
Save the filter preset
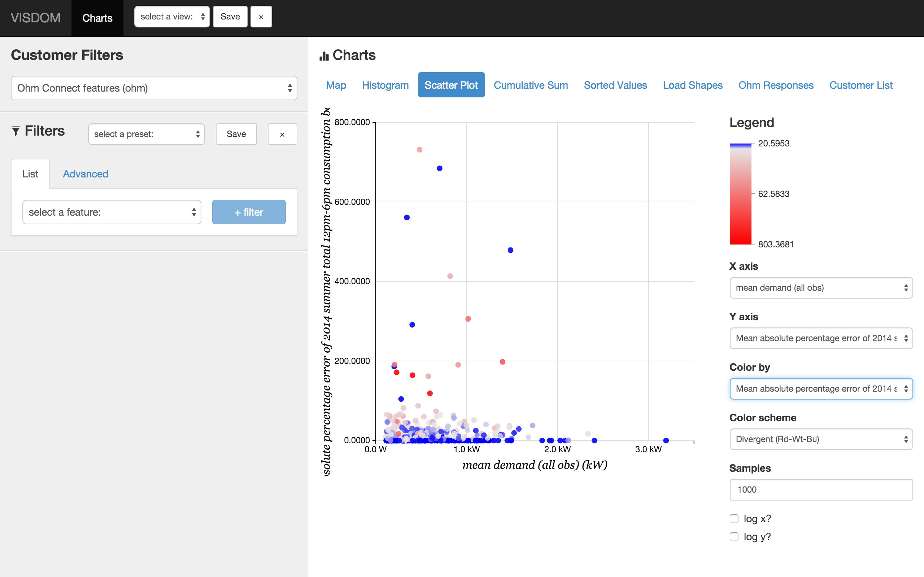(x=236, y=134)
